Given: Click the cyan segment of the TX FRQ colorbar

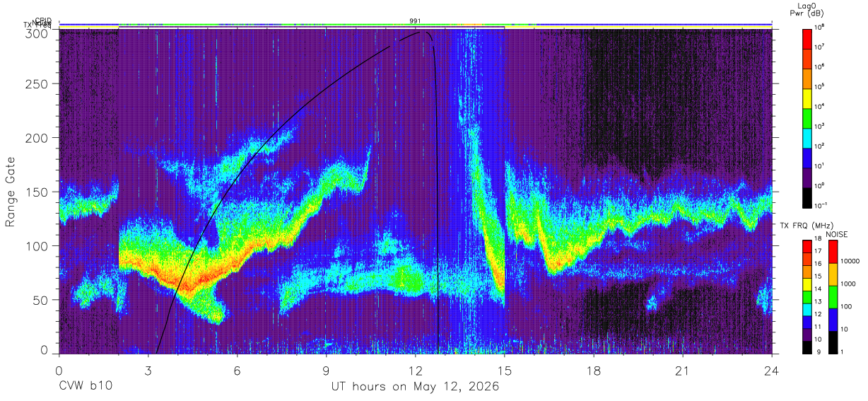Looking at the screenshot, I should click(x=807, y=310).
